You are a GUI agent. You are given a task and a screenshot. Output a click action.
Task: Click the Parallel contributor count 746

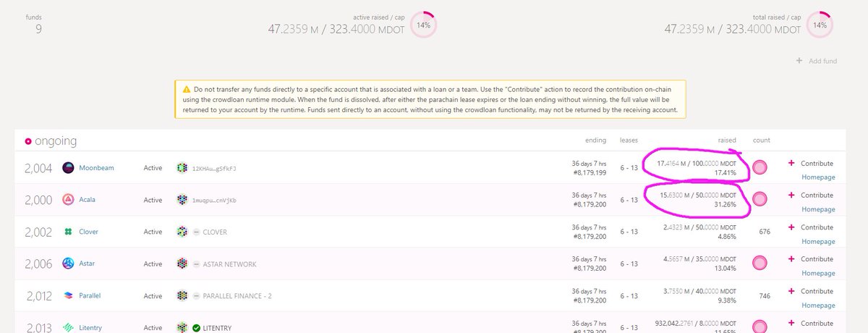(764, 295)
